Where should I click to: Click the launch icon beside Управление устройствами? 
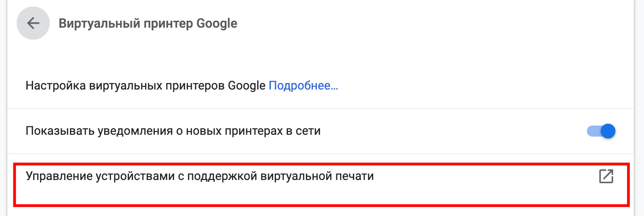[x=606, y=177]
